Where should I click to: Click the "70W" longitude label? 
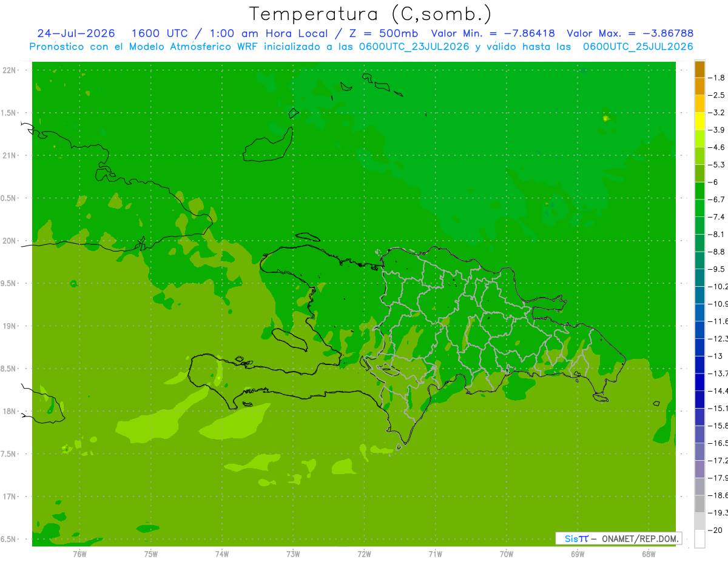pos(506,554)
